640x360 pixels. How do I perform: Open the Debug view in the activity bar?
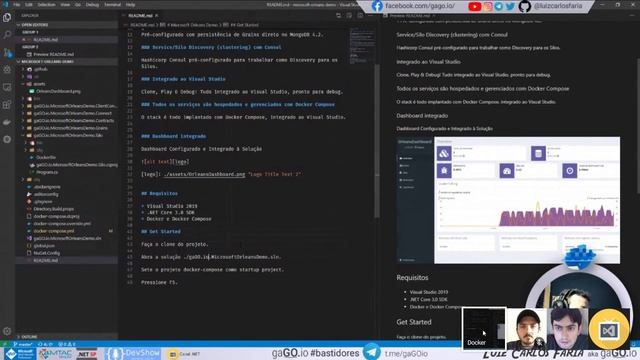7,70
